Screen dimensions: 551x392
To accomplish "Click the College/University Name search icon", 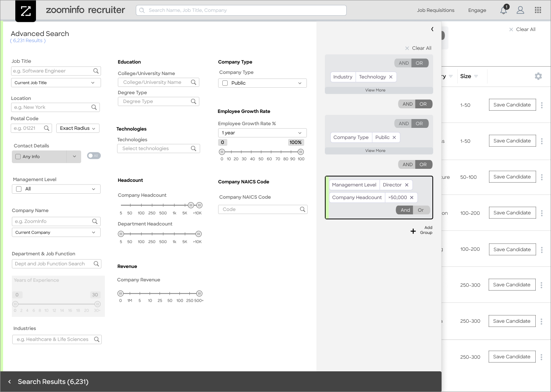I will click(x=194, y=82).
